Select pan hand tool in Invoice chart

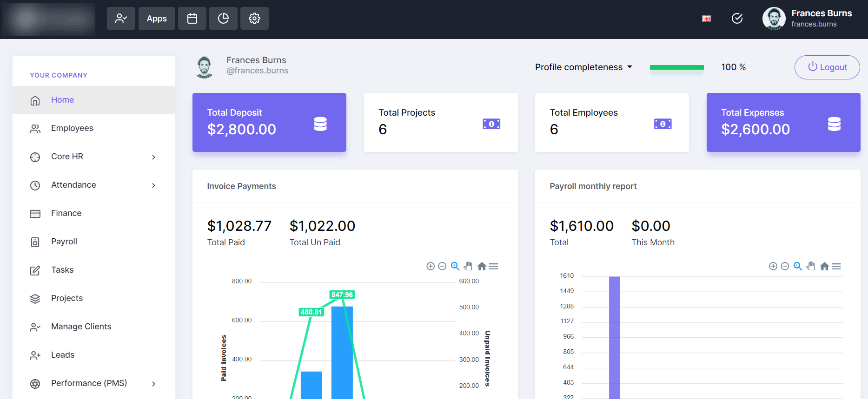pyautogui.click(x=468, y=266)
